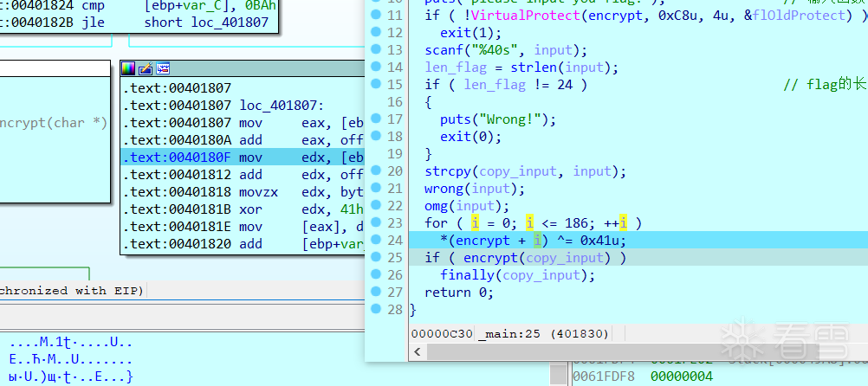Click the strlen call on line 14
This screenshot has width=868, height=386.
coord(532,68)
